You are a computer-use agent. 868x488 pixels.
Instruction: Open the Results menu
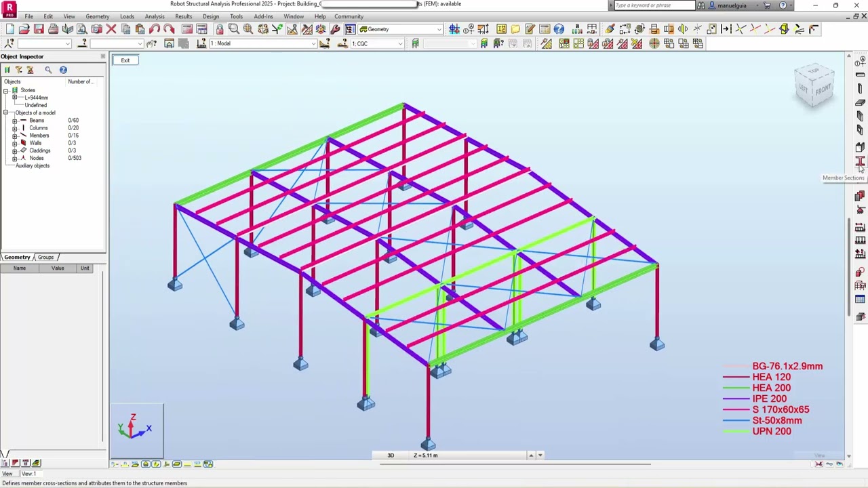[184, 16]
